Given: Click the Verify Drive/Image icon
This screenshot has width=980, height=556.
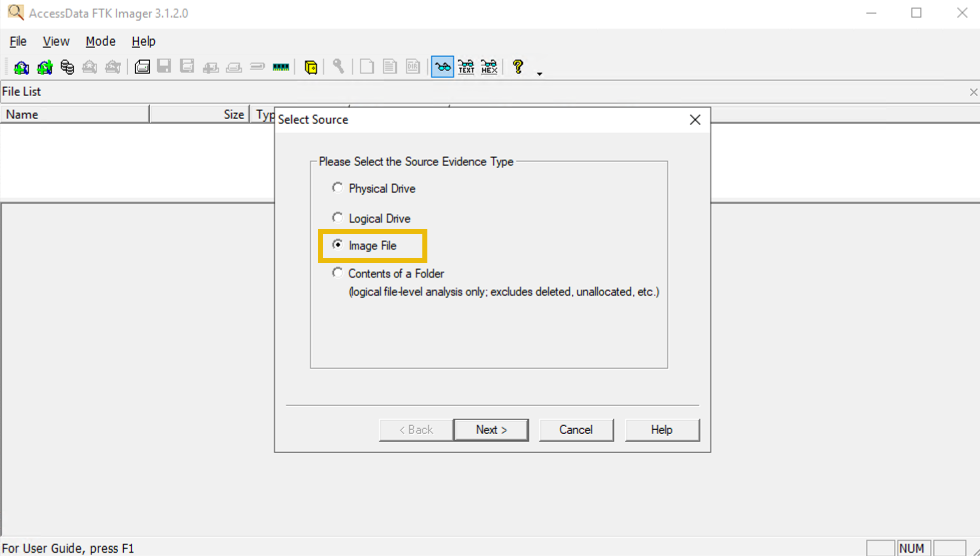Looking at the screenshot, I should click(258, 67).
